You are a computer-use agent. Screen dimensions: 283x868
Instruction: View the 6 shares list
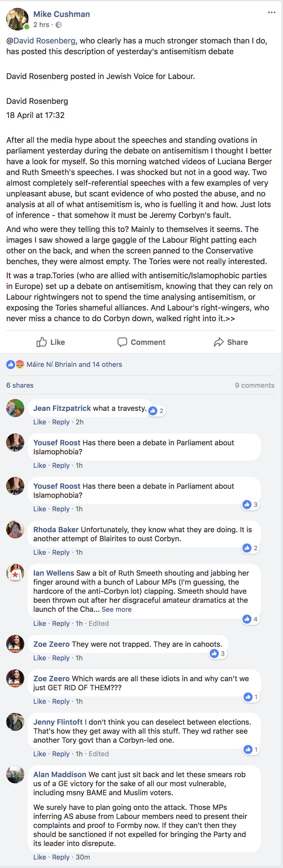[x=20, y=385]
